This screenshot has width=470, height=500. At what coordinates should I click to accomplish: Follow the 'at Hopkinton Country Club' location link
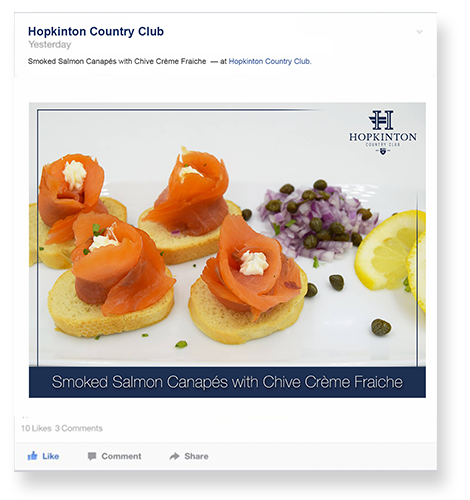tap(270, 61)
